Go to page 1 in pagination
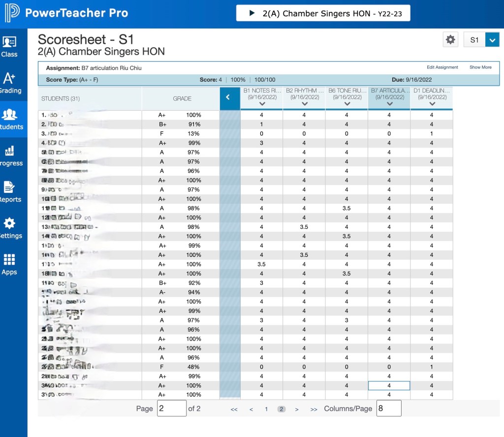 (x=266, y=409)
